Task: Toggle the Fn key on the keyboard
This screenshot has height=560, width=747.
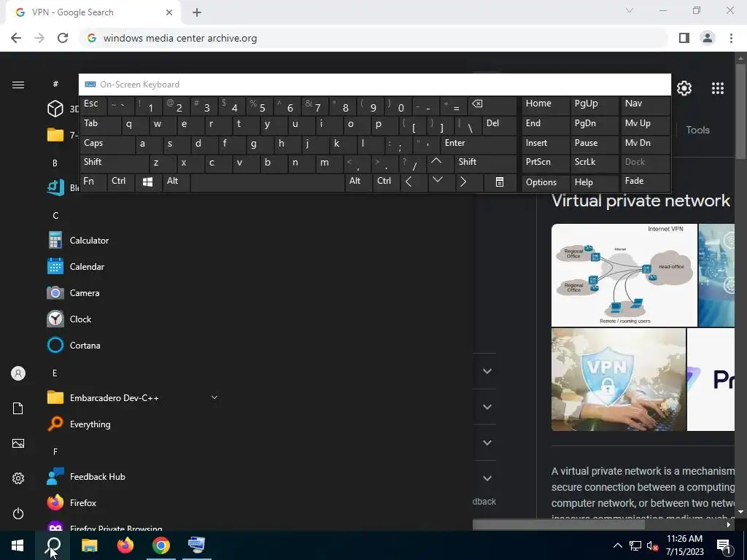Action: click(x=93, y=182)
